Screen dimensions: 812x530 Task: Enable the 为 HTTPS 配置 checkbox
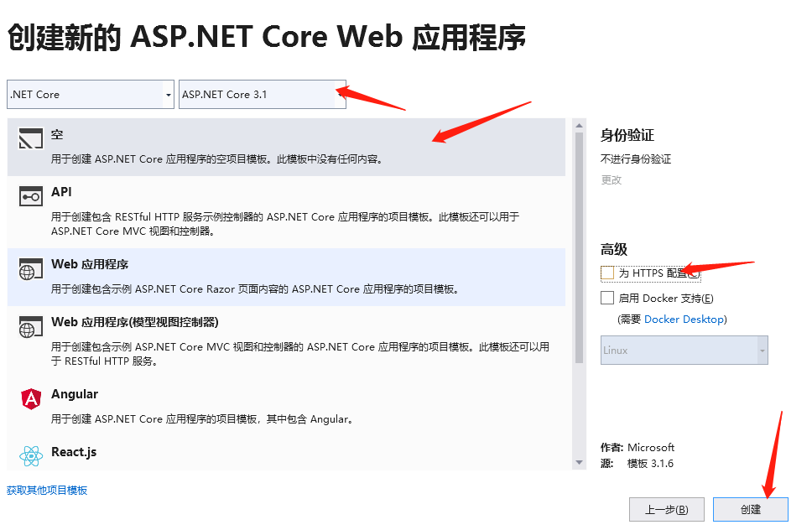pyautogui.click(x=607, y=273)
